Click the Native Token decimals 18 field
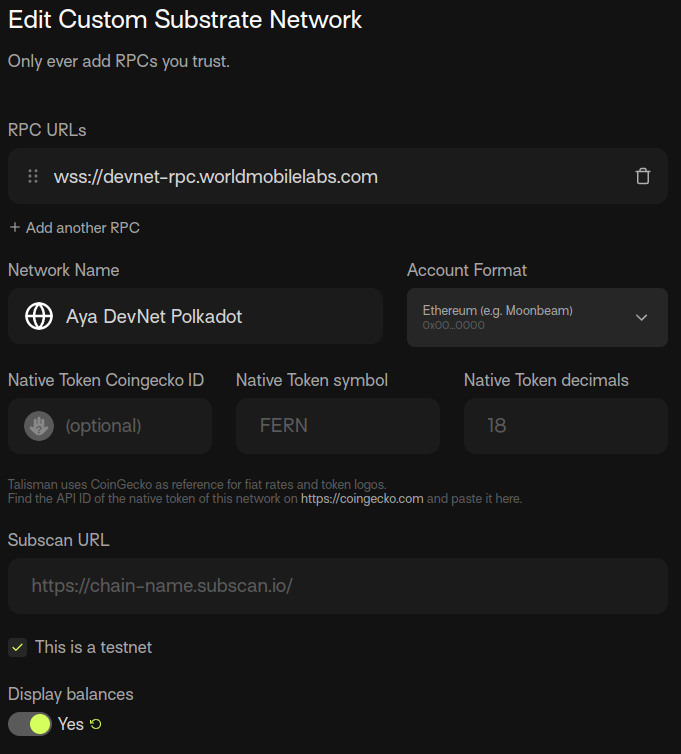Viewport: 681px width, 754px height. (x=566, y=426)
